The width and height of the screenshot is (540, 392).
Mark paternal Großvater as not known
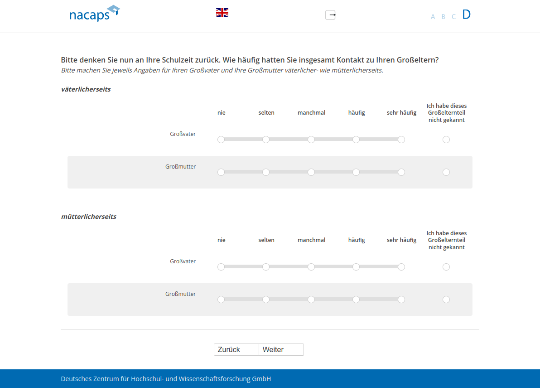pos(446,140)
